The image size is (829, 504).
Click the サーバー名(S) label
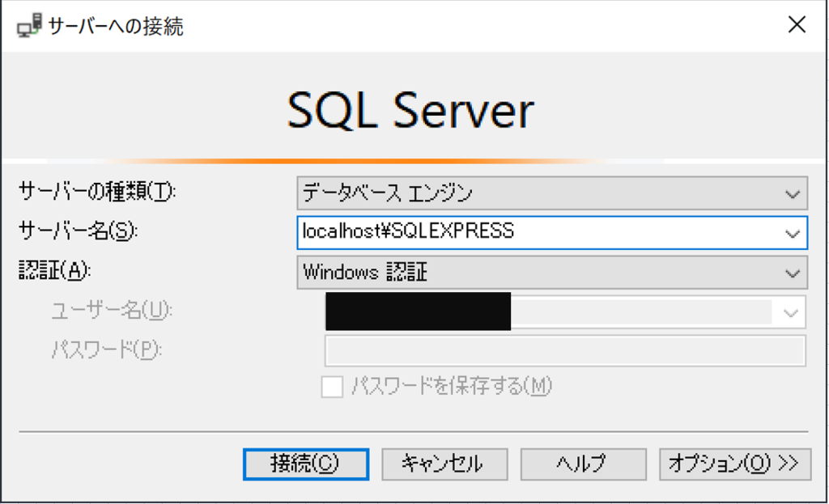[79, 231]
